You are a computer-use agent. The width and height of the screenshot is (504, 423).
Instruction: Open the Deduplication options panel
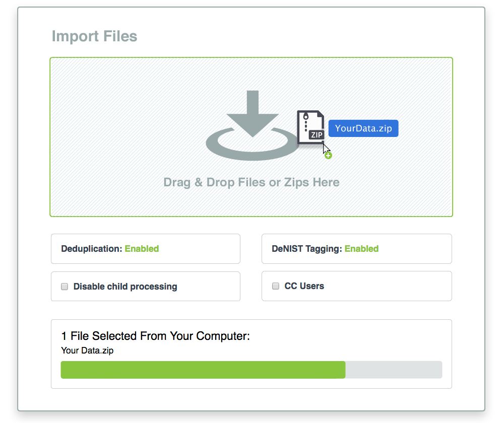point(146,248)
